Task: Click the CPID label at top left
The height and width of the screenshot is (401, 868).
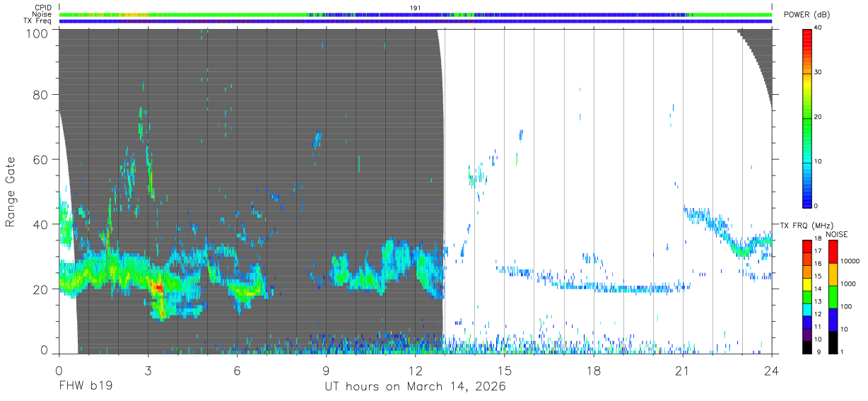Action: pyautogui.click(x=43, y=8)
